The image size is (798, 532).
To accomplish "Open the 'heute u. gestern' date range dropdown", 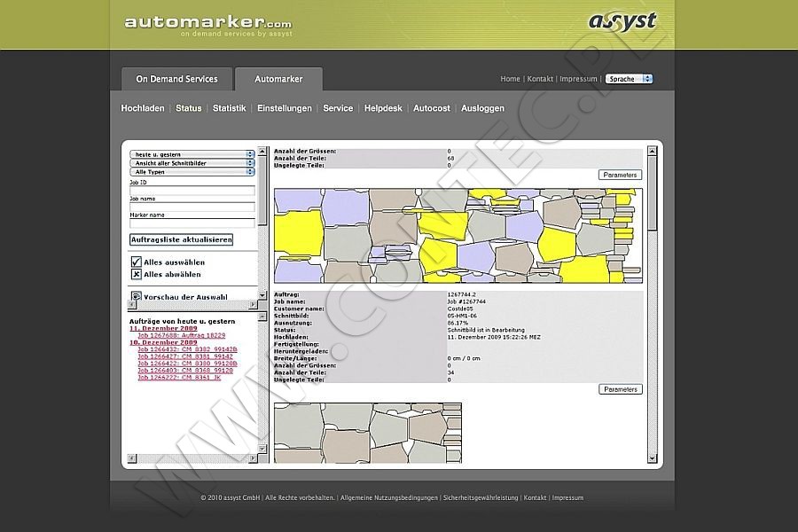I will coord(192,154).
